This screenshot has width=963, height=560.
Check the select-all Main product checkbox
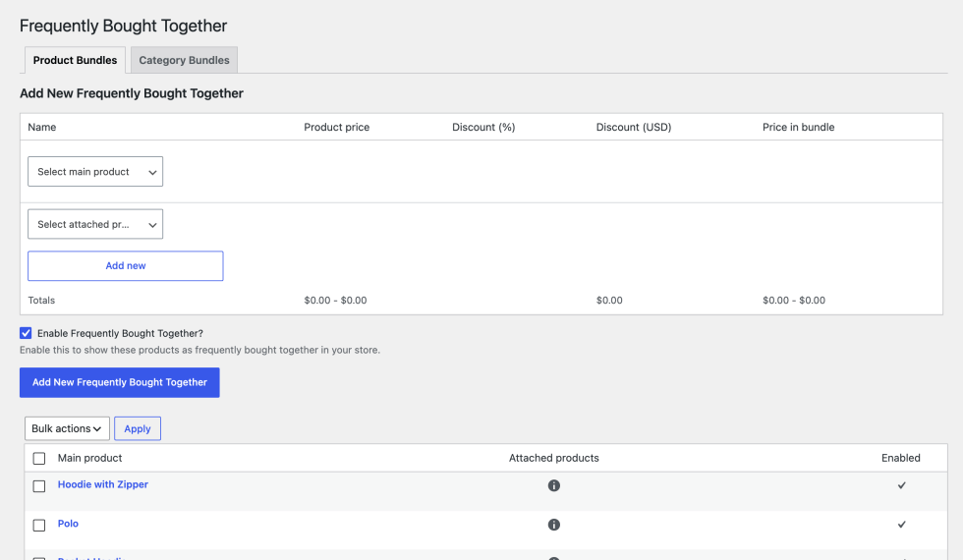[x=39, y=459]
